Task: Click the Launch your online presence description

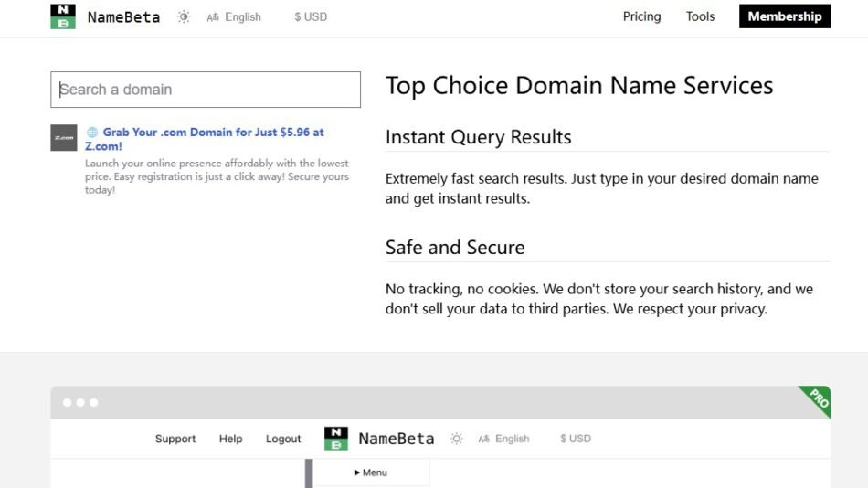Action: (217, 176)
